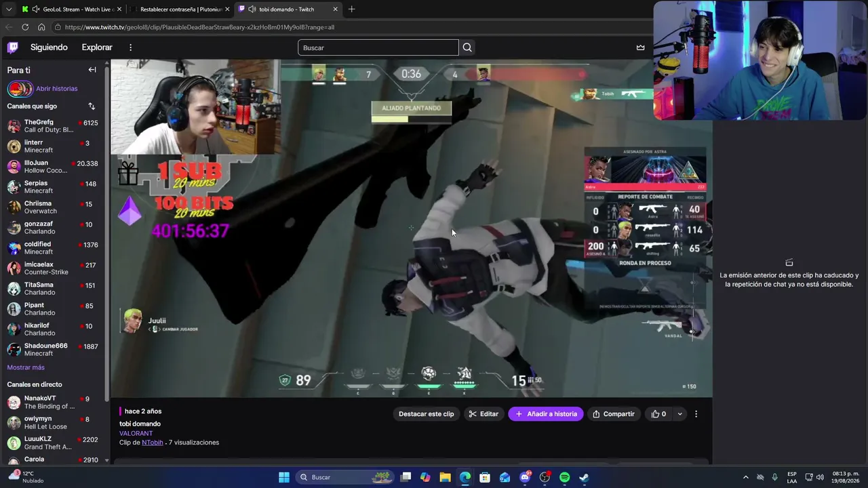The image size is (868, 488).
Task: Mute the GeoLoL Stream tab audio icon
Action: tap(35, 9)
